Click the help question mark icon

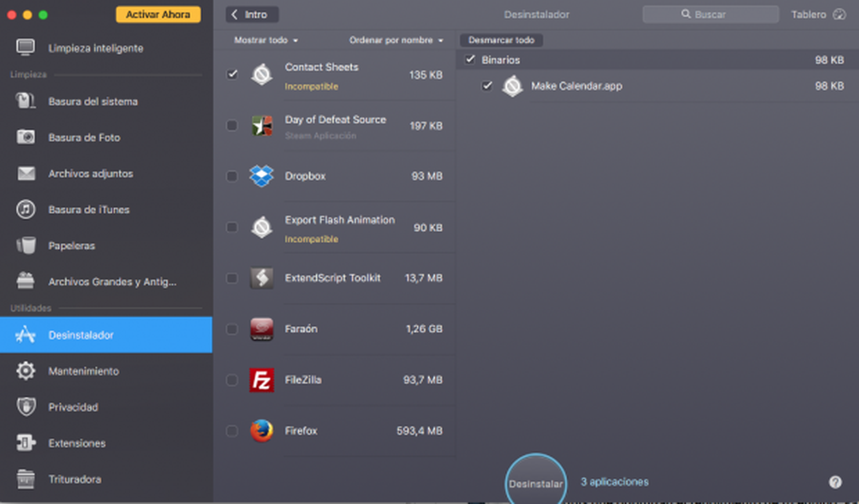click(x=835, y=482)
